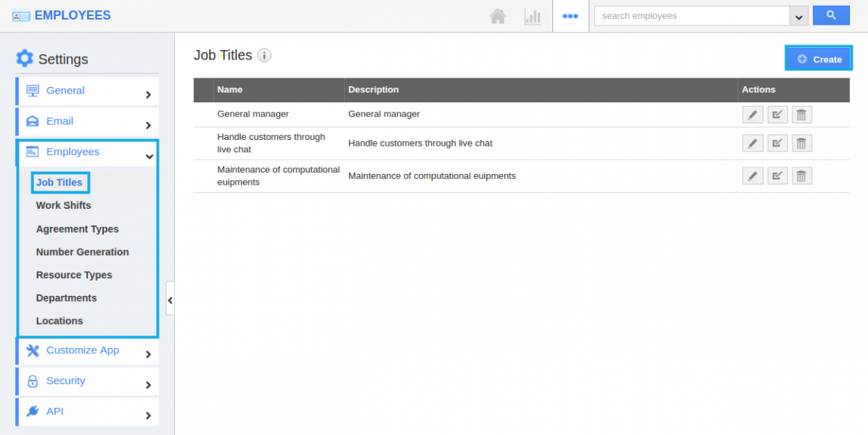Click the General monitor icon
Image resolution: width=868 pixels, height=435 pixels.
33,91
